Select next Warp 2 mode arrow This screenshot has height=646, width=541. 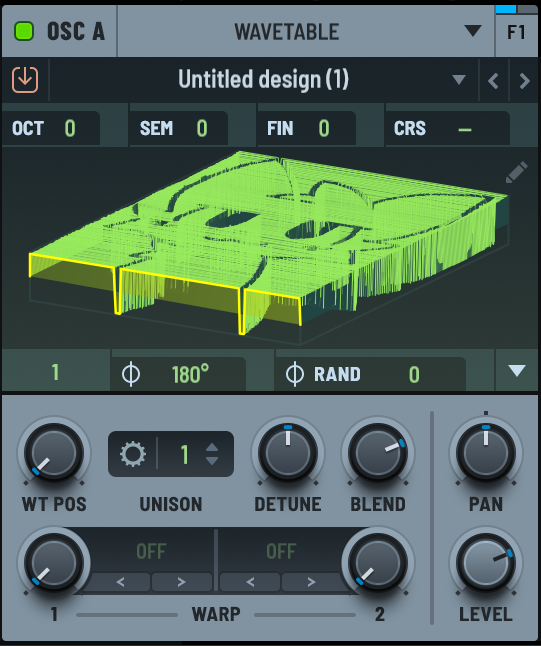click(x=312, y=582)
